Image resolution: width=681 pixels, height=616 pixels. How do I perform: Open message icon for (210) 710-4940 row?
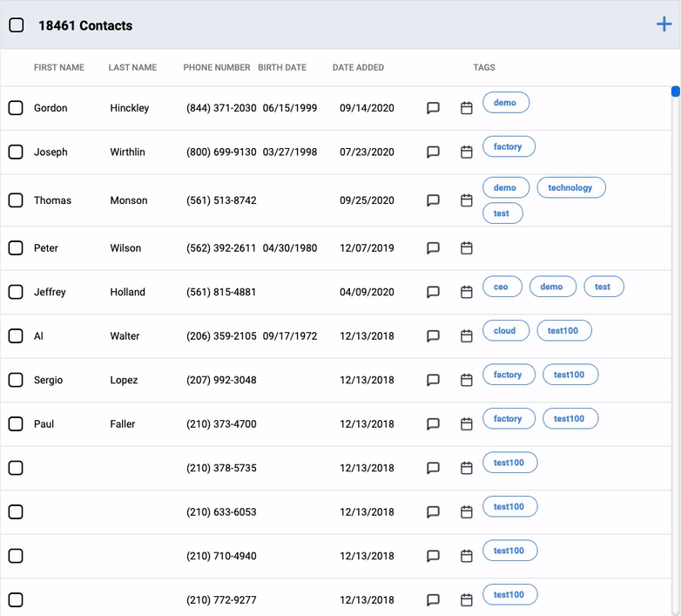click(x=433, y=556)
